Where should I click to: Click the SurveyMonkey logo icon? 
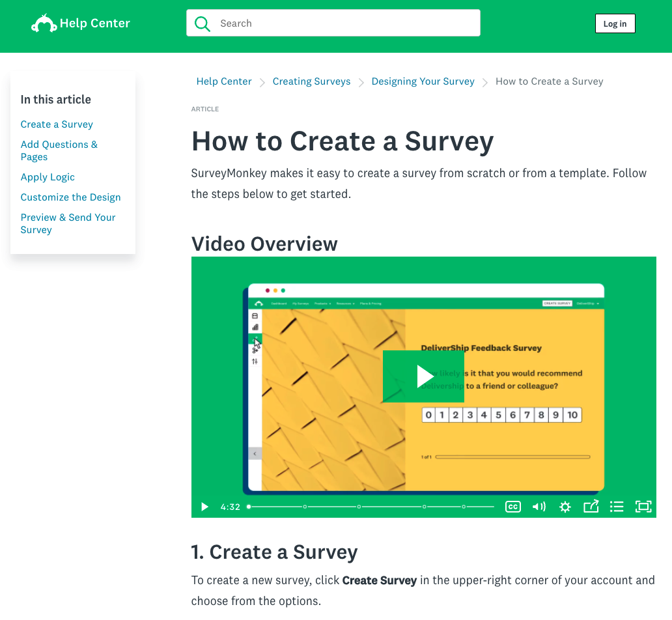click(x=44, y=23)
